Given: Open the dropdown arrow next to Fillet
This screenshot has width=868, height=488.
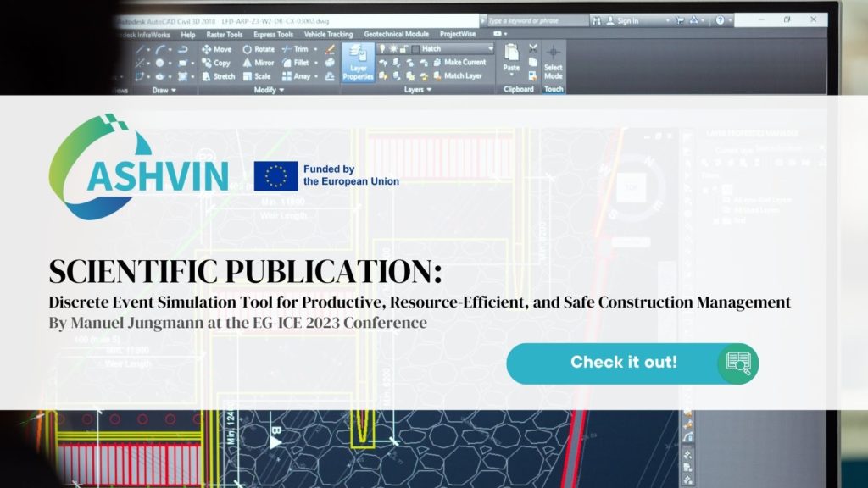Looking at the screenshot, I should coord(315,63).
